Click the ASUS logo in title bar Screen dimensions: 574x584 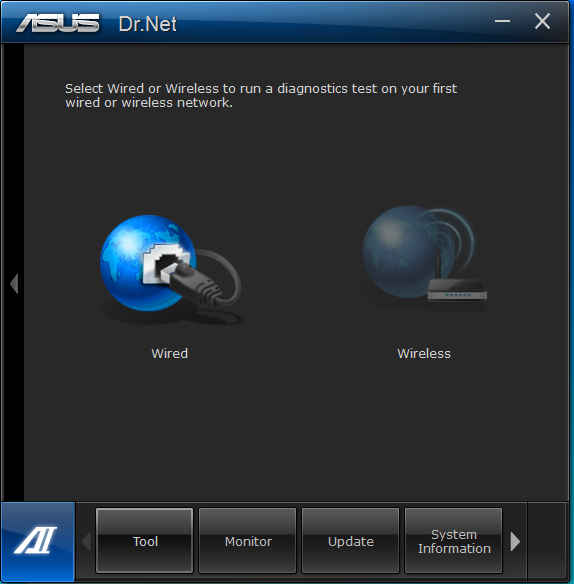tap(58, 23)
